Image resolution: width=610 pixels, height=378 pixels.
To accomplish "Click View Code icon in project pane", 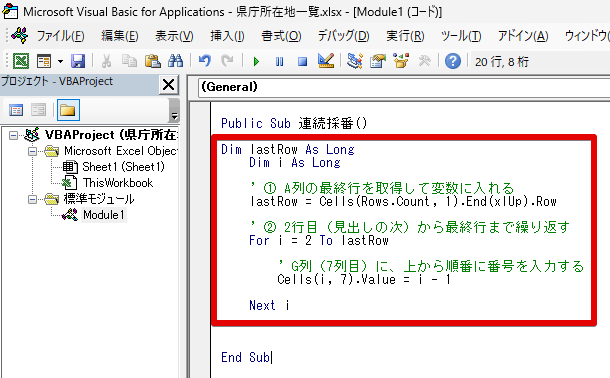I will tap(16, 110).
